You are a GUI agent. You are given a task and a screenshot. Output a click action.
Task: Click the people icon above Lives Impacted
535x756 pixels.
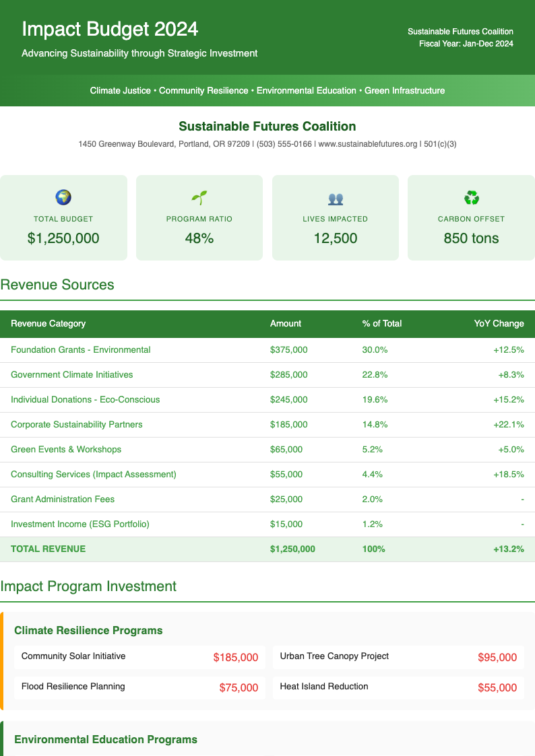pos(336,198)
